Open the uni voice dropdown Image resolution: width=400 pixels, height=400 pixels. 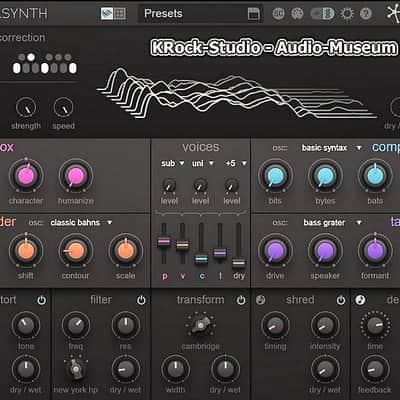tap(203, 163)
